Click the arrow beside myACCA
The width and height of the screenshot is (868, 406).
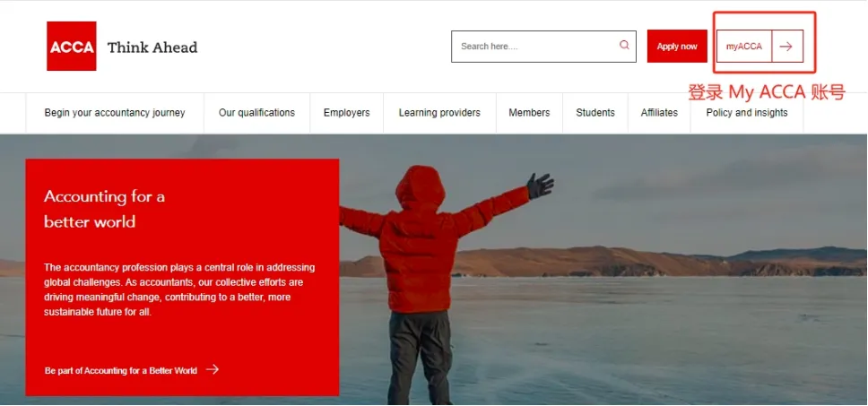coord(786,47)
